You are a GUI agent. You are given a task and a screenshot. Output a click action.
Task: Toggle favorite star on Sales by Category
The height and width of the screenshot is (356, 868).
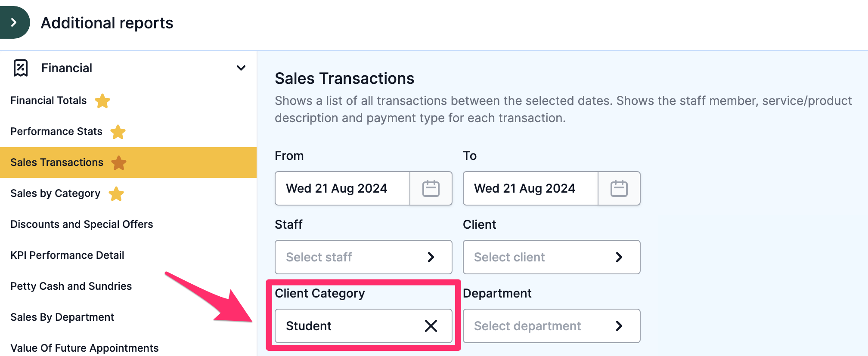click(116, 194)
